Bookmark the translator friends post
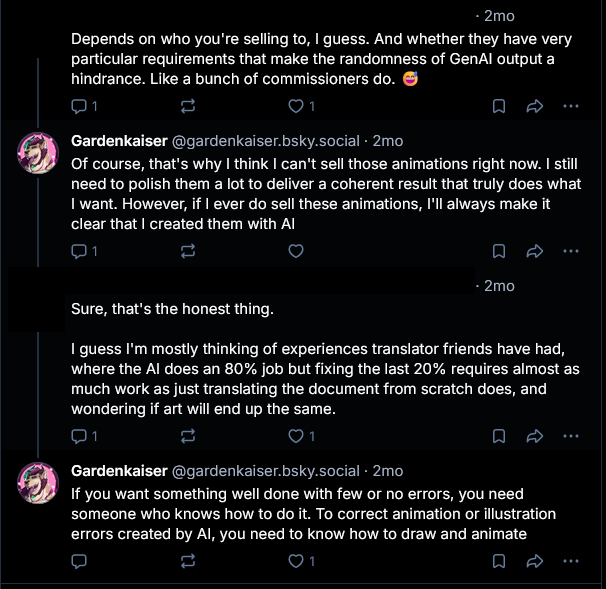This screenshot has width=606, height=589. [x=498, y=436]
